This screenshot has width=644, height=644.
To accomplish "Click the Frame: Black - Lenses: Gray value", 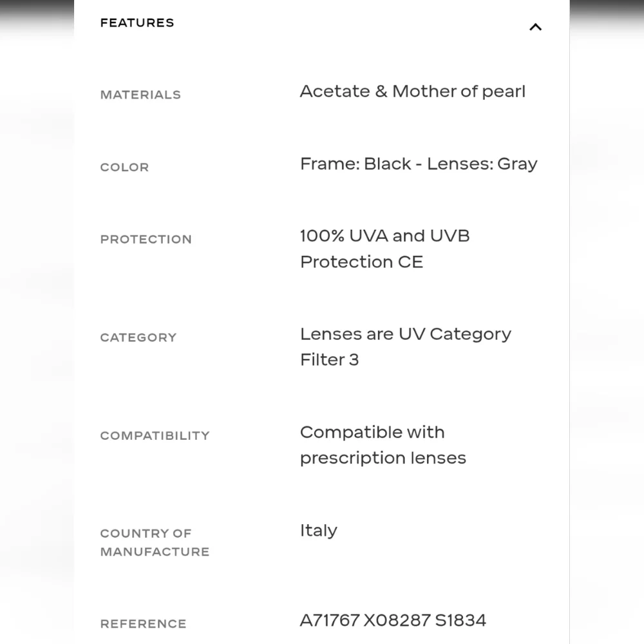I will (x=419, y=164).
